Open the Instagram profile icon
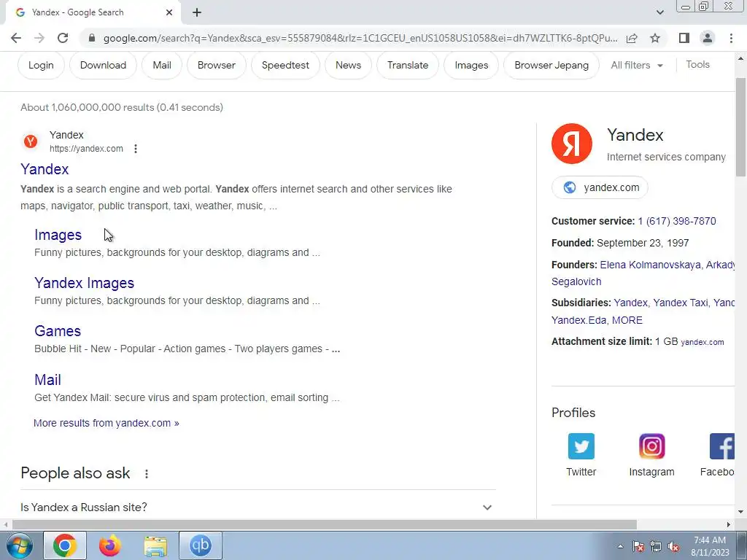The width and height of the screenshot is (747, 560). pyautogui.click(x=651, y=446)
